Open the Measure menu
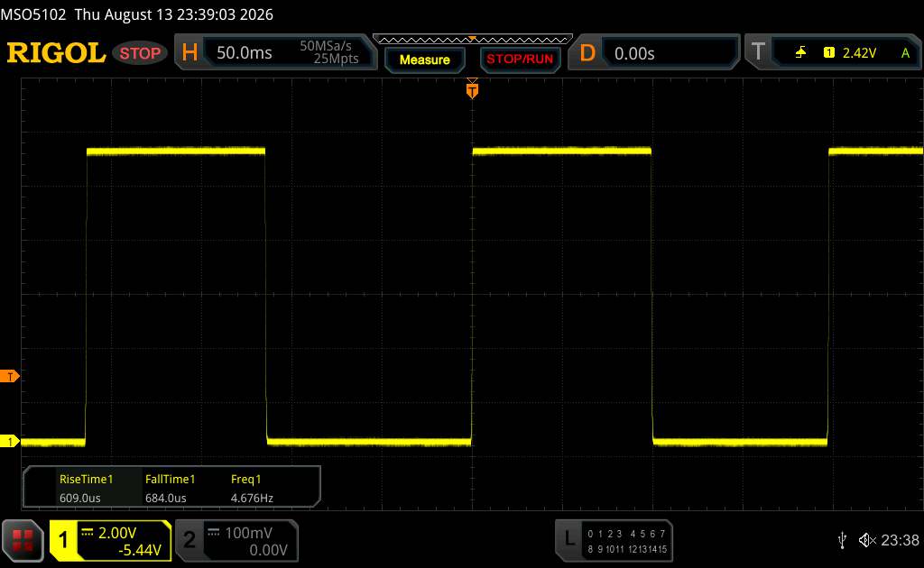The image size is (924, 568). 424,60
